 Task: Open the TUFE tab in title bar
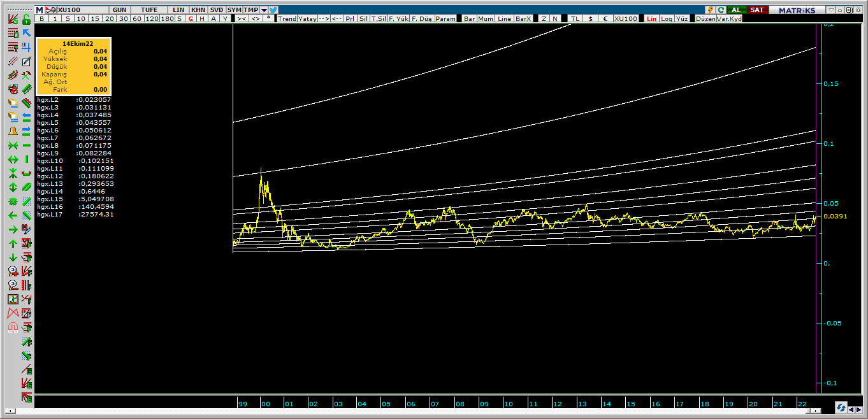[x=149, y=10]
